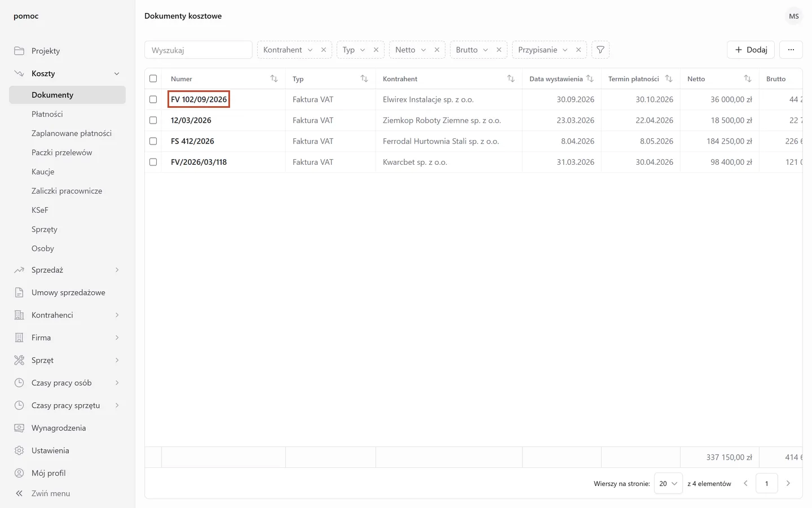Clear the Przypisanie filter
Screen dimensions: 812x508
579,50
